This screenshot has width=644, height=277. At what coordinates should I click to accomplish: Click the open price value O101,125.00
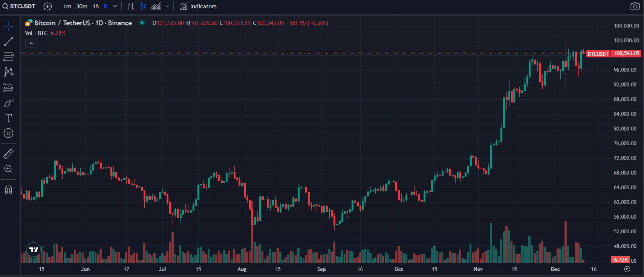[x=168, y=23]
